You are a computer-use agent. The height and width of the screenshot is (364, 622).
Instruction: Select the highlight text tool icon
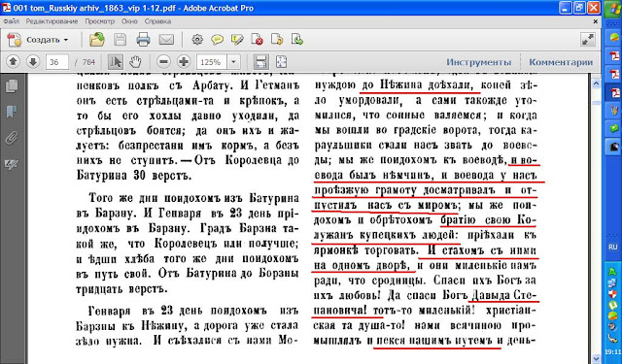point(237,40)
